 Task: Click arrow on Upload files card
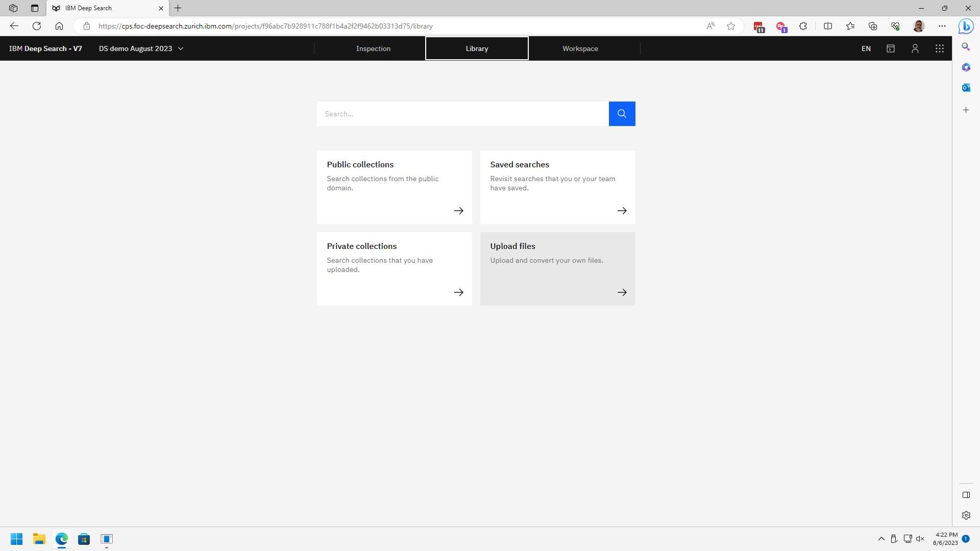pyautogui.click(x=622, y=292)
